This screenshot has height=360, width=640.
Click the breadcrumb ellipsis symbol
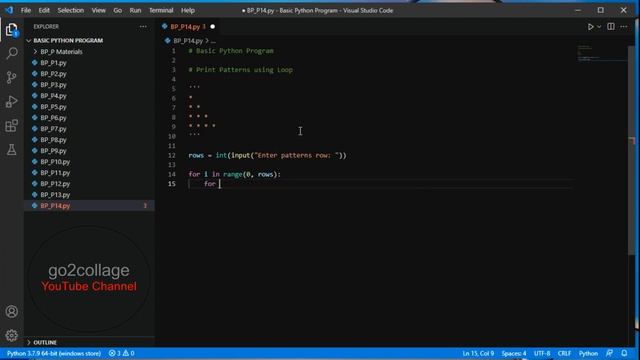213,41
